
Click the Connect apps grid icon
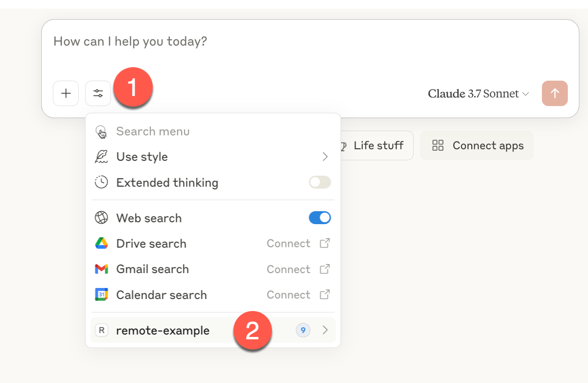pyautogui.click(x=438, y=145)
